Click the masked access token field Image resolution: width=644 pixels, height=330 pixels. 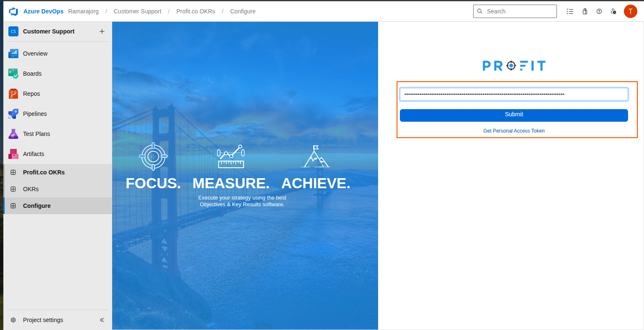(514, 94)
